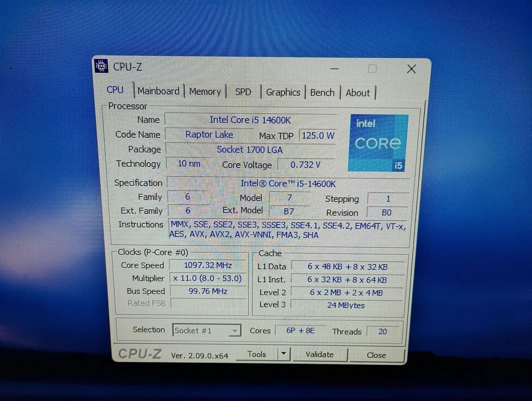Viewport: 532px width, 401px height.
Task: Select the SPD tab
Action: pyautogui.click(x=243, y=92)
